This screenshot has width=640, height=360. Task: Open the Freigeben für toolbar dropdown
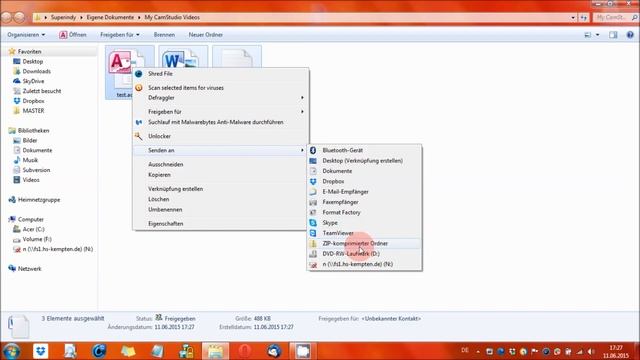(120, 35)
